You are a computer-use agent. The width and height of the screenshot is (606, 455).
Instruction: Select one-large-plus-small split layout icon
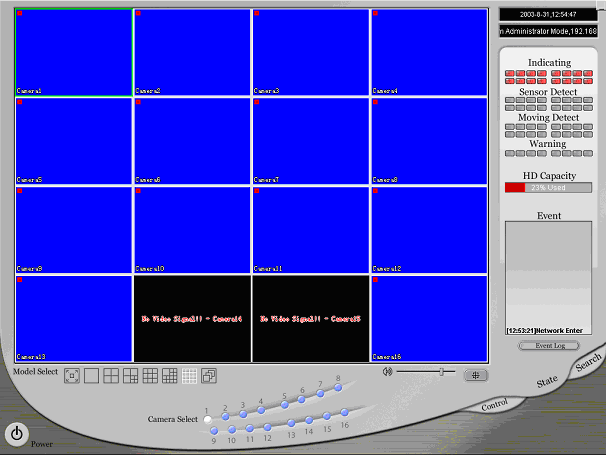pyautogui.click(x=131, y=376)
